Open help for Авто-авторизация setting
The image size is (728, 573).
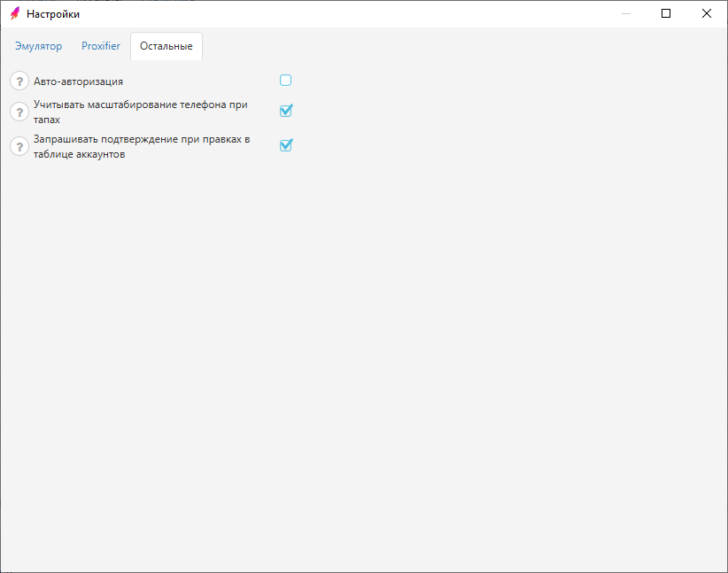pyautogui.click(x=19, y=81)
